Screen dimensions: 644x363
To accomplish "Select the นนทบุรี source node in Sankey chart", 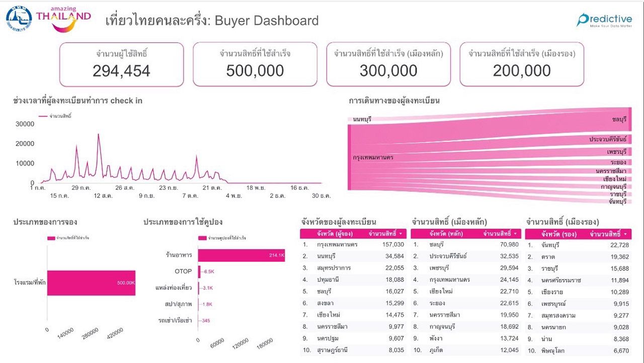I will tap(350, 119).
